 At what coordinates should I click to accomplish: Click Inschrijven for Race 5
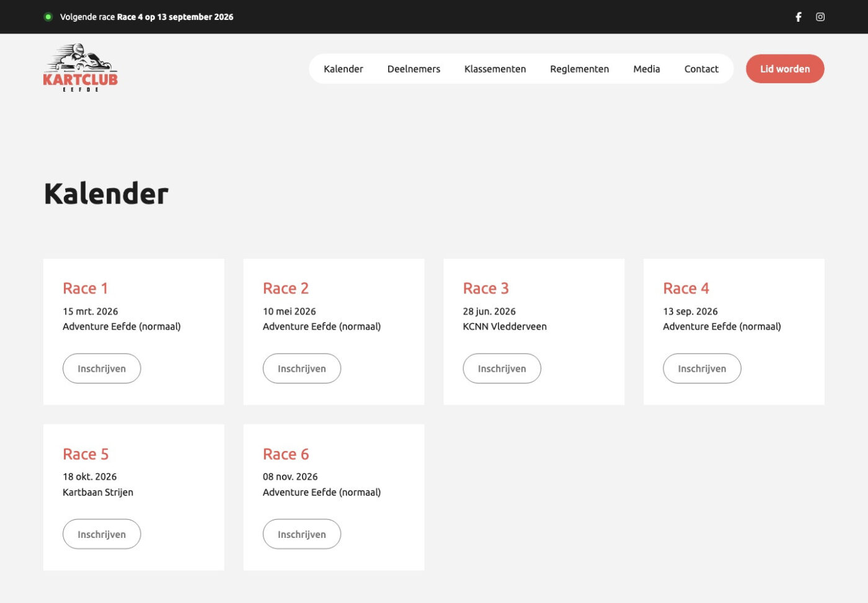pos(102,534)
